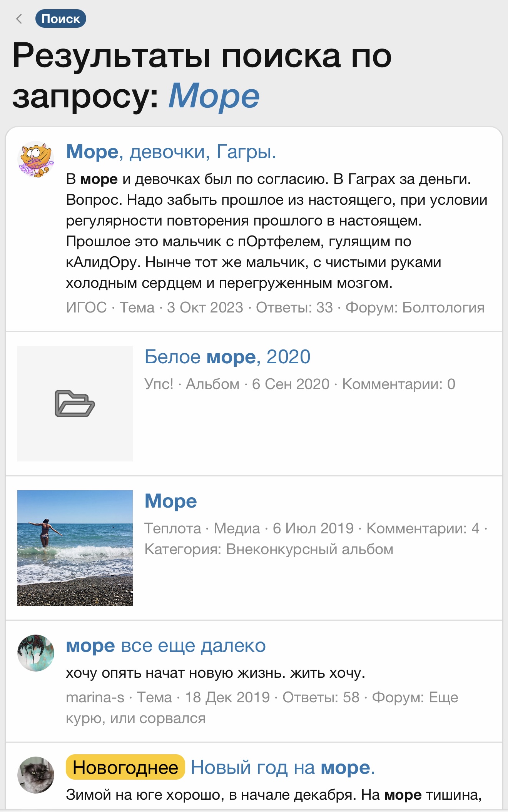Open thread "Новый год на море."
The image size is (508, 812).
click(x=282, y=767)
